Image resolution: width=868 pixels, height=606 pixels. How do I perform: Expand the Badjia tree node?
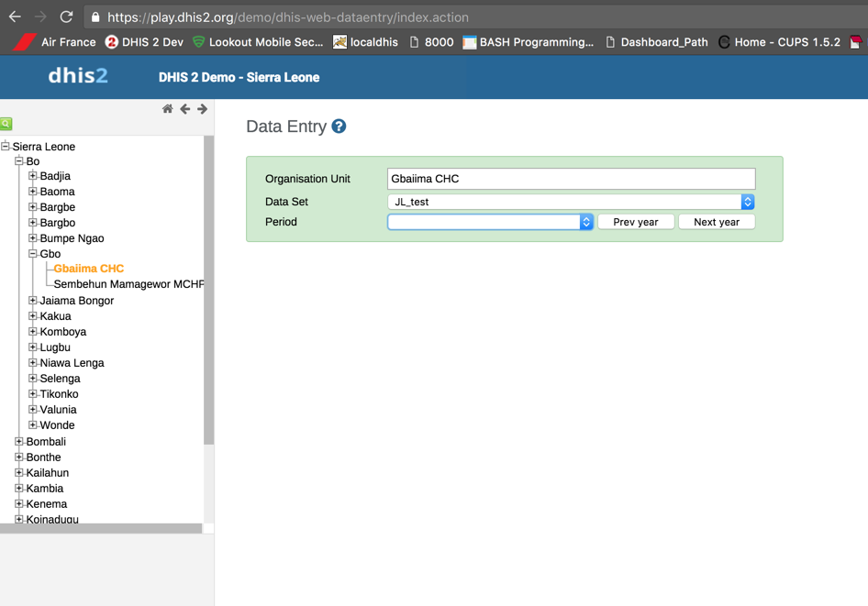(33, 176)
